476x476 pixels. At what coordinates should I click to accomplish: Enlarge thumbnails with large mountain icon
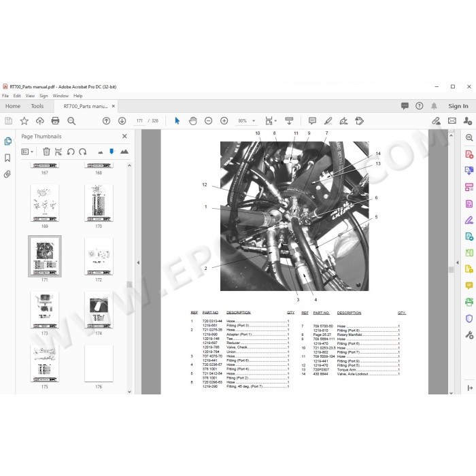click(124, 152)
